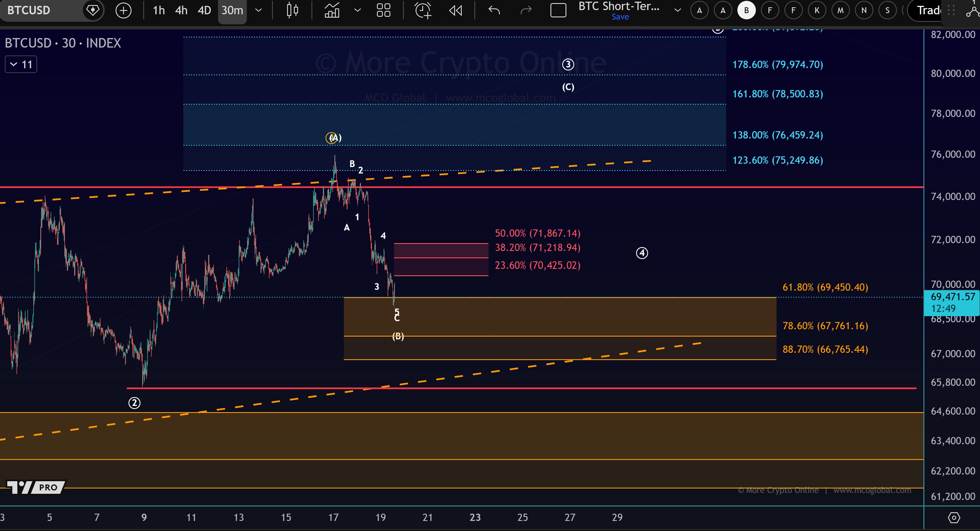Viewport: 980px width, 531px height.
Task: Open the Indicators panel icon
Action: point(332,10)
